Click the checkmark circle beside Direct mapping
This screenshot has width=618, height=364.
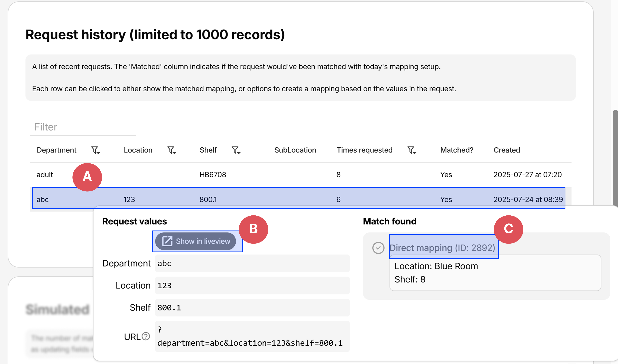pyautogui.click(x=378, y=248)
